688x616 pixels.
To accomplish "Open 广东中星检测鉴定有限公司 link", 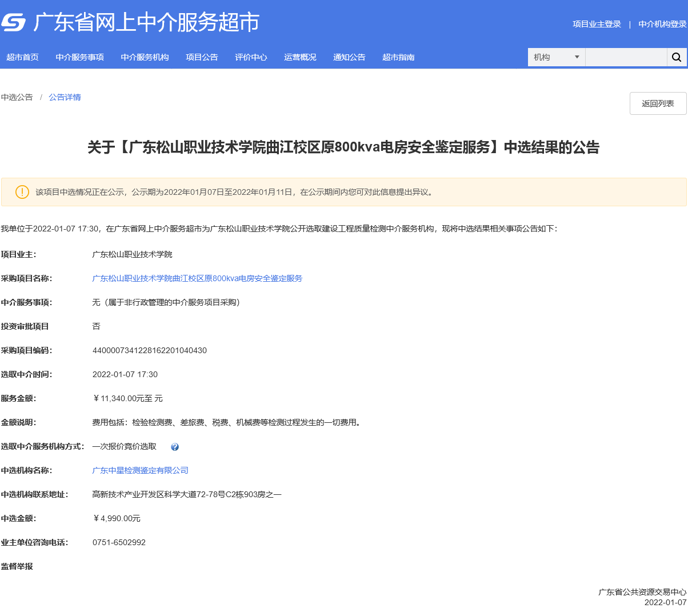I will [141, 470].
